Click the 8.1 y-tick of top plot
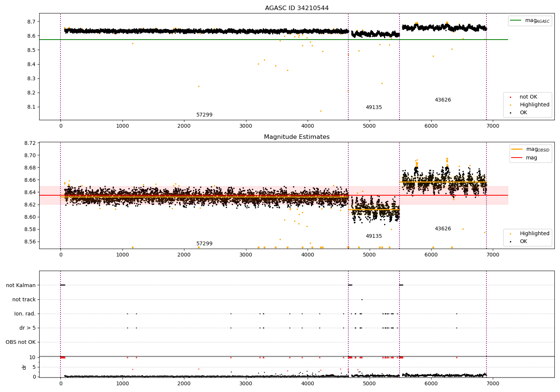This screenshot has height=392, width=560. point(31,107)
